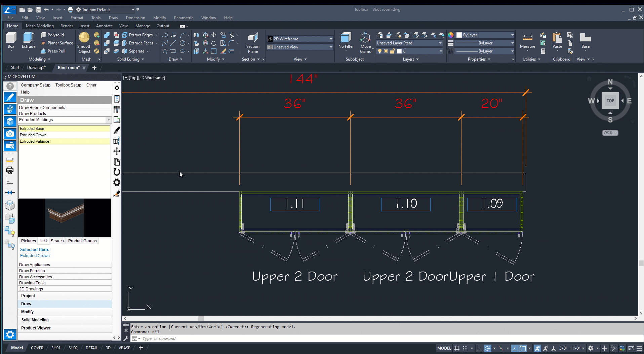The image size is (644, 354).
Task: Select the Move Gizmo tool
Action: (x=365, y=42)
